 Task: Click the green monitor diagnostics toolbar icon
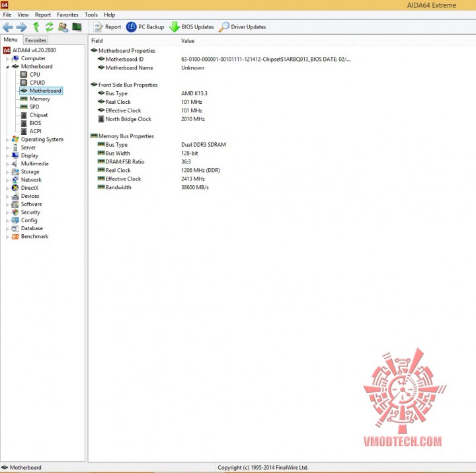click(77, 27)
